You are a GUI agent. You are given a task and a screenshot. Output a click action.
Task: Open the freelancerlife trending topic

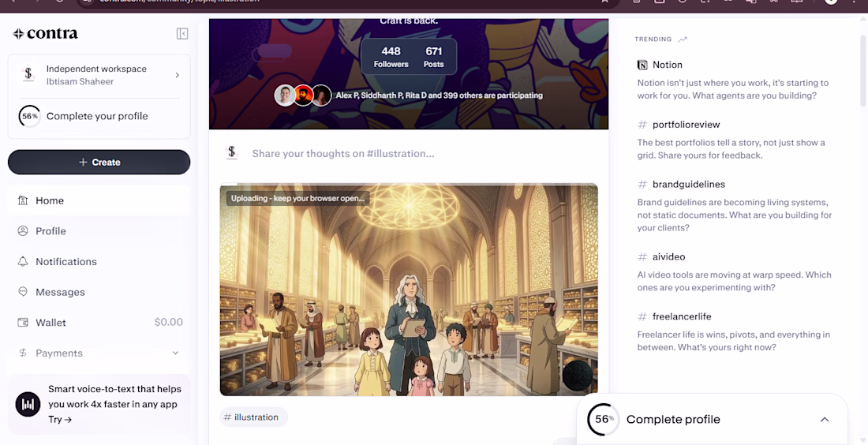(x=682, y=316)
